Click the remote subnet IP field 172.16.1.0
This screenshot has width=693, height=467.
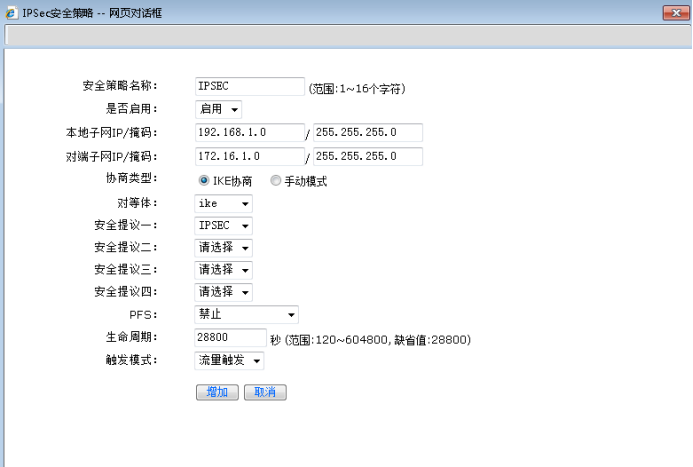(250, 156)
